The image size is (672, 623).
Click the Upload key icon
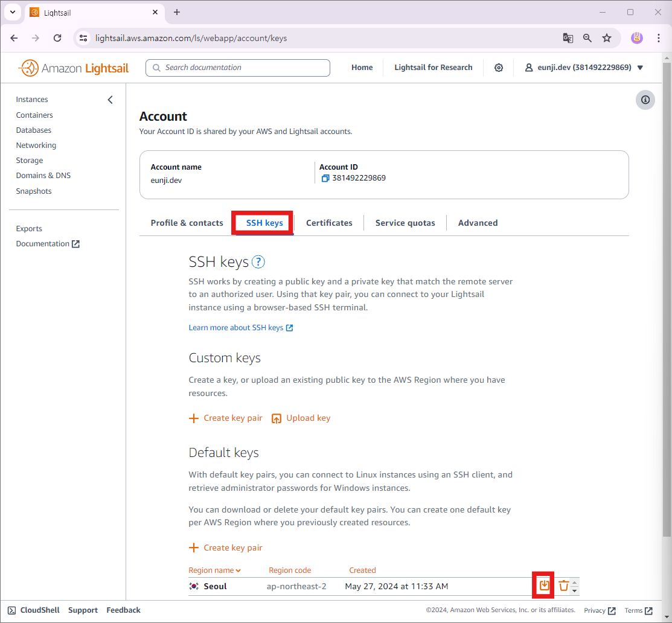point(277,418)
